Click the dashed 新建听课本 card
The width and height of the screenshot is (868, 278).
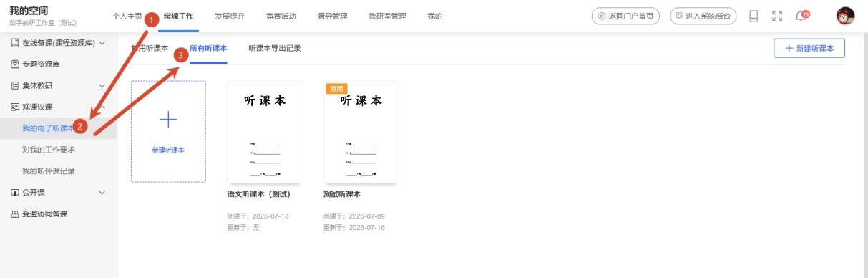point(168,131)
